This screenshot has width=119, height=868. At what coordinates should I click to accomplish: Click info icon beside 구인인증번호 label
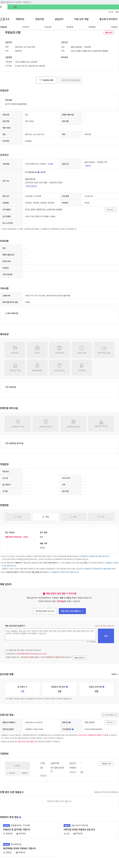[x=73, y=729]
